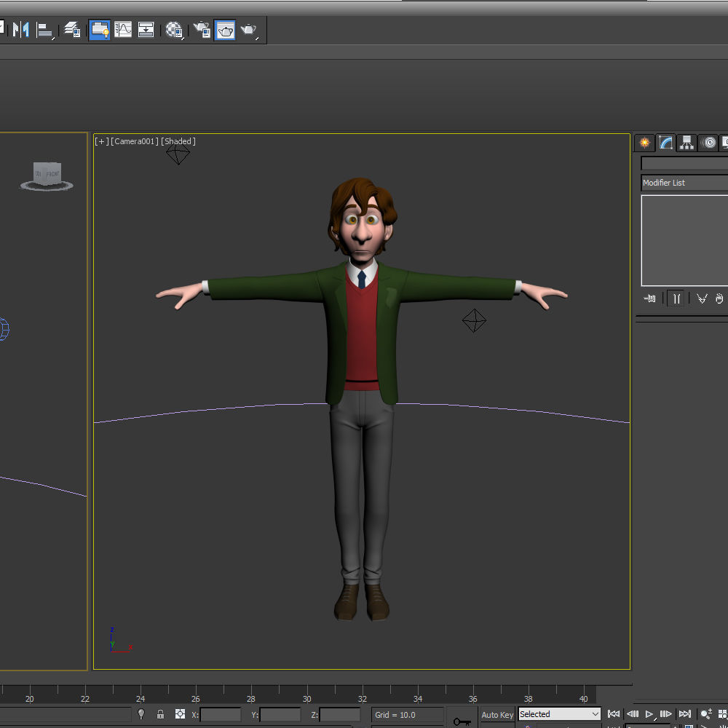This screenshot has width=728, height=728.
Task: Select the Mirror tool in toolbar
Action: [21, 30]
